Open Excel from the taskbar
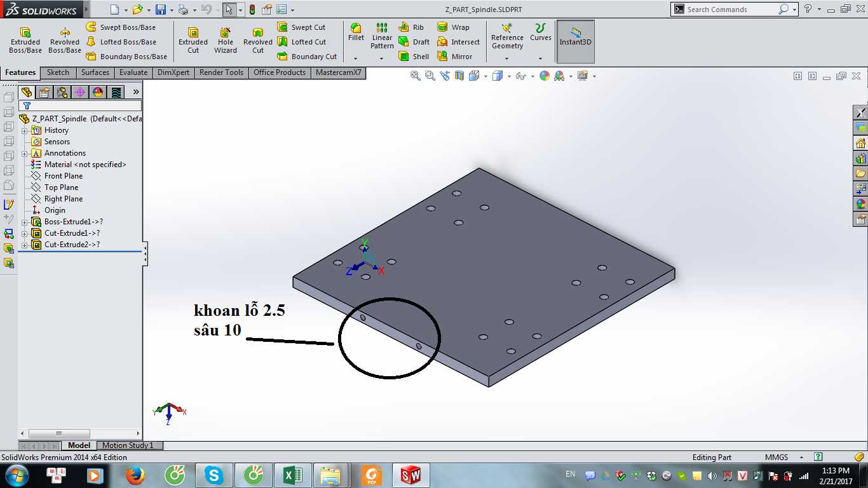The width and height of the screenshot is (868, 488). [292, 475]
